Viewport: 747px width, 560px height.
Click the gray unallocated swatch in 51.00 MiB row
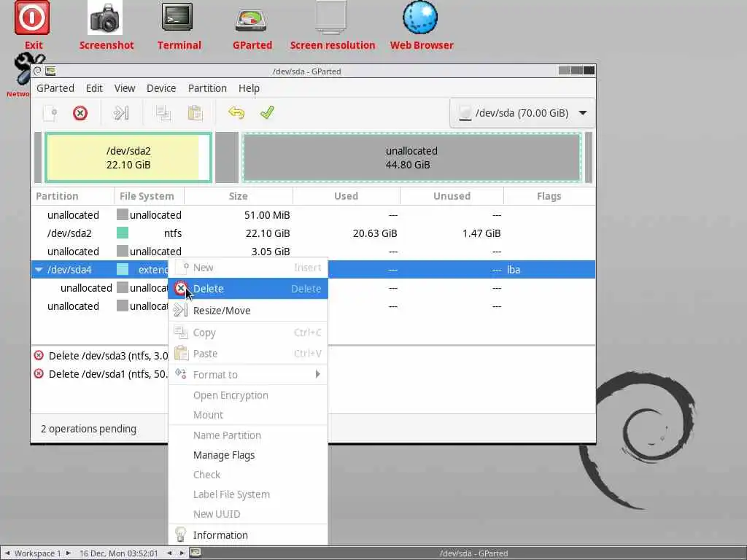(x=123, y=215)
